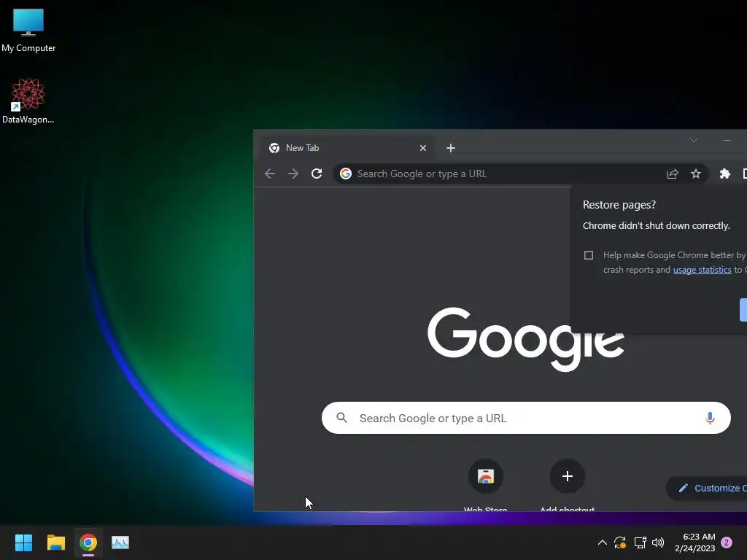Close the New Tab tab
The width and height of the screenshot is (747, 560).
tap(422, 148)
